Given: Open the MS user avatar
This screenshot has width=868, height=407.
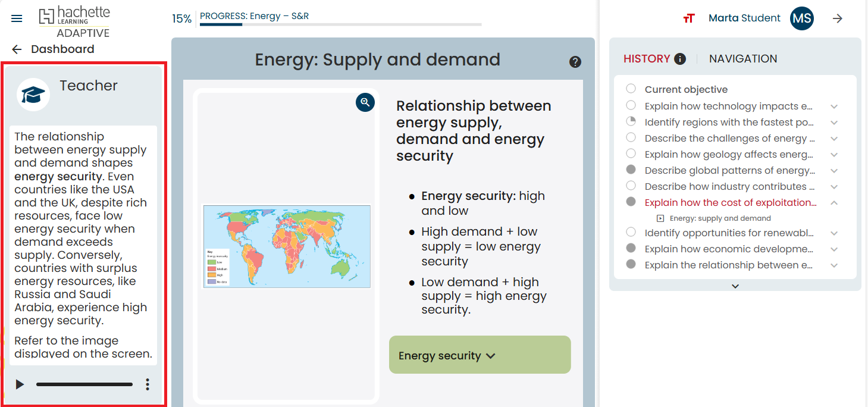Looking at the screenshot, I should [801, 18].
